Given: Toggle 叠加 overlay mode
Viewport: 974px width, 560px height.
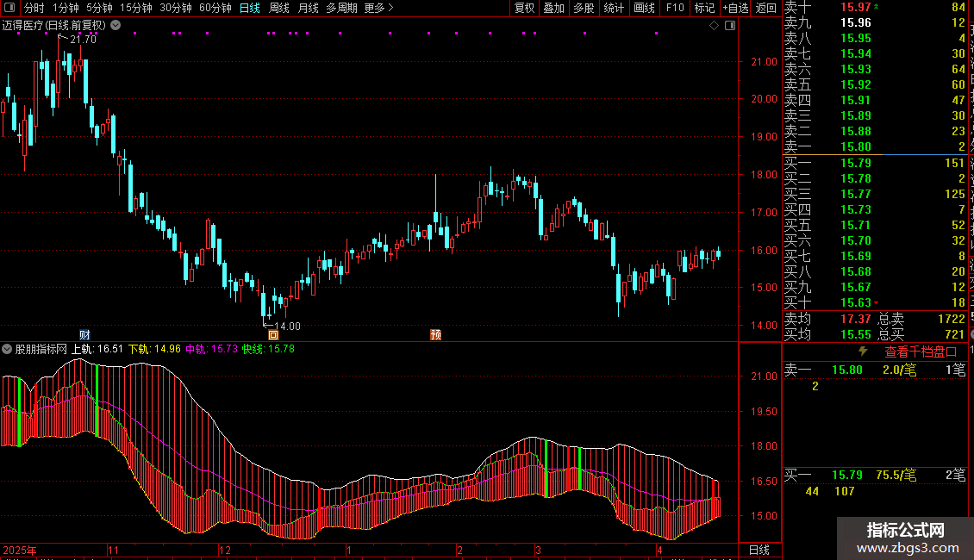Looking at the screenshot, I should coord(553,8).
